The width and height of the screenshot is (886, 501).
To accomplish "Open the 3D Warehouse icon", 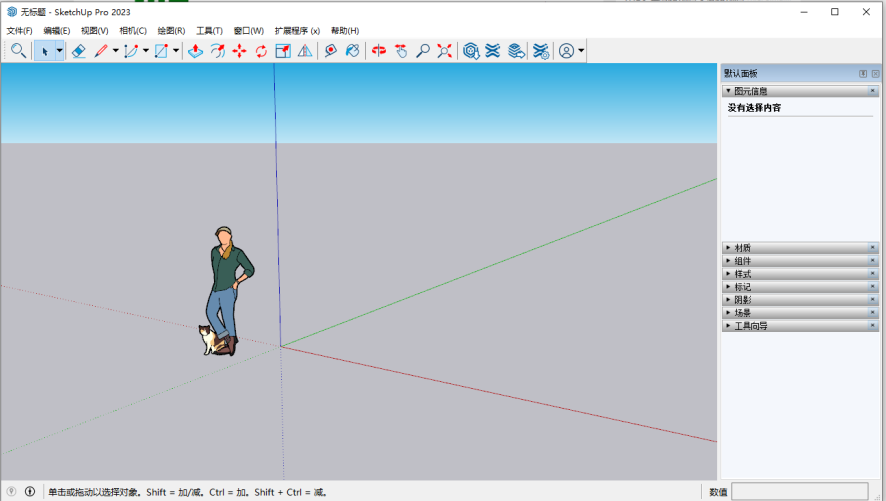I will 471,51.
